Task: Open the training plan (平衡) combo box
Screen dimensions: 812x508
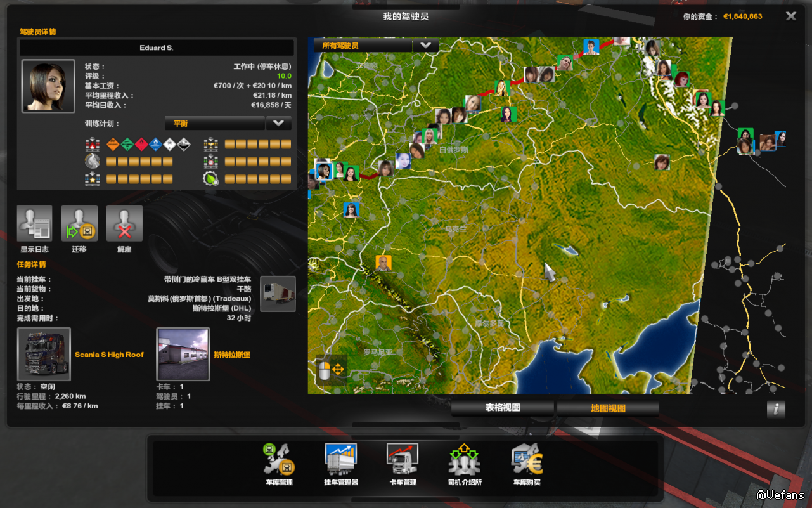Action: [x=215, y=123]
